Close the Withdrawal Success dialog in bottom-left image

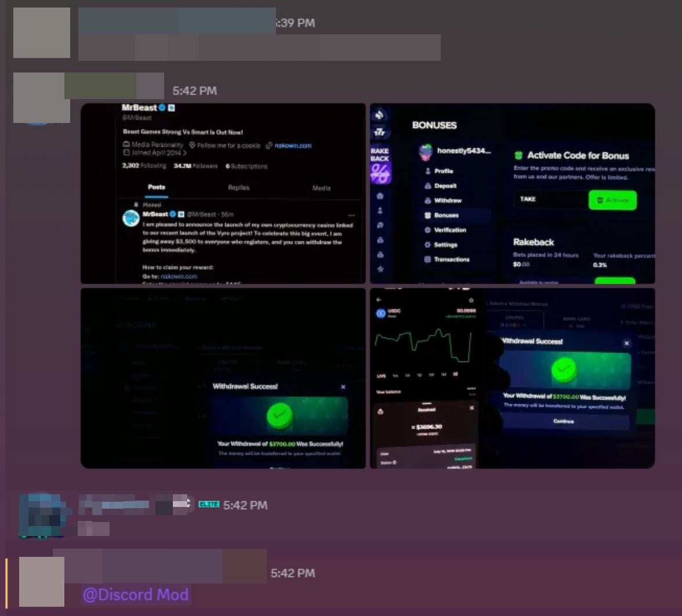click(343, 387)
